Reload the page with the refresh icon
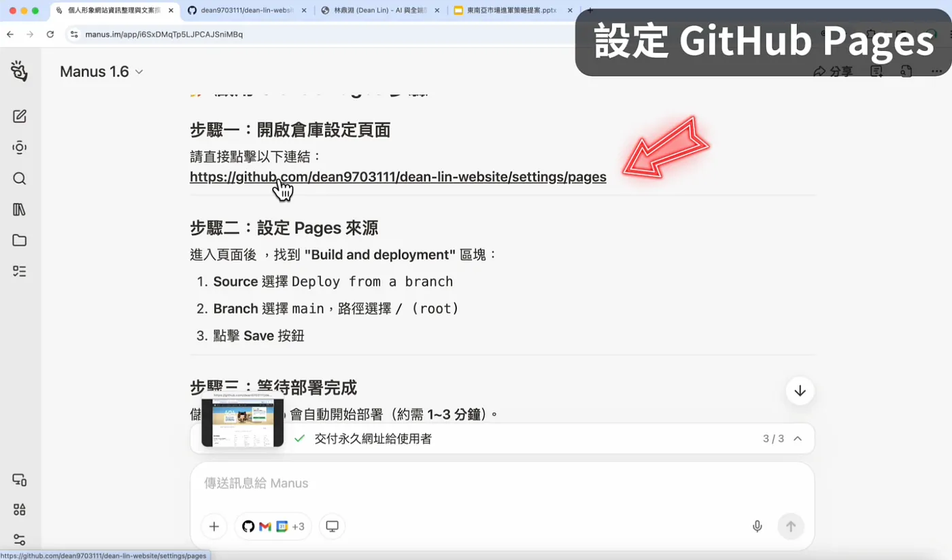The height and width of the screenshot is (560, 952). pyautogui.click(x=50, y=34)
